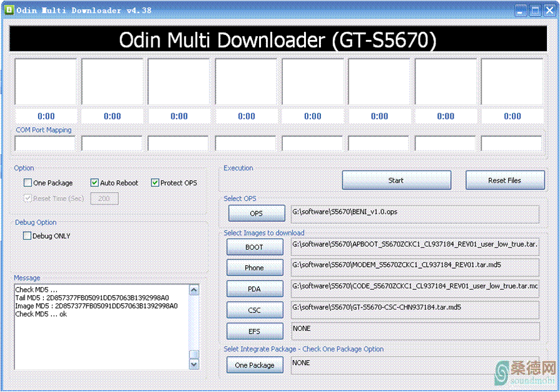Click the Start button
560x392 pixels.
(397, 180)
